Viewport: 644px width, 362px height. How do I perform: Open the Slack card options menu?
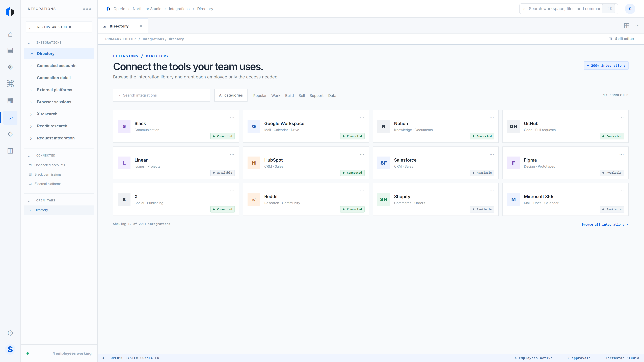(232, 118)
